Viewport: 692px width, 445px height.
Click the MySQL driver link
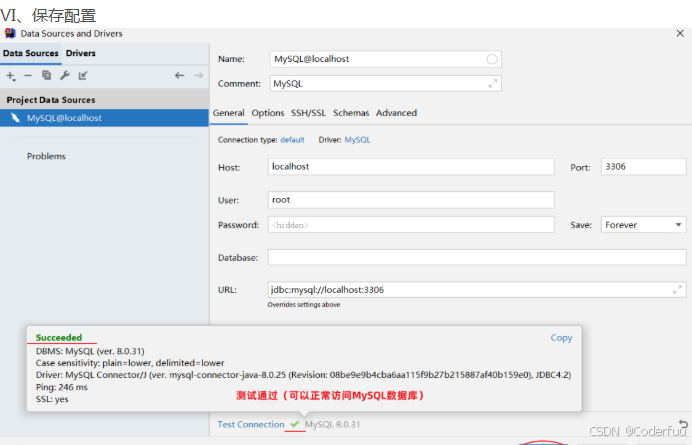(357, 140)
